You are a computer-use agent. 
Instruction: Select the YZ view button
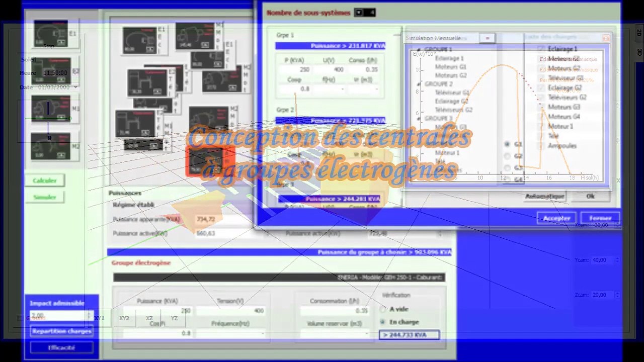click(x=174, y=318)
